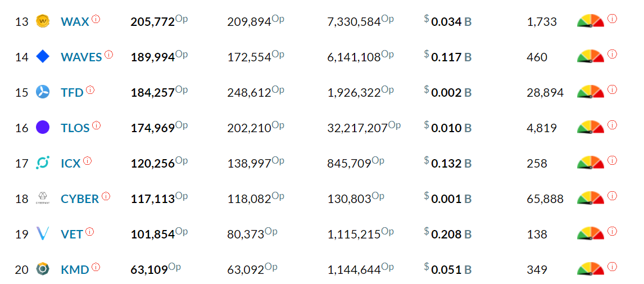Click the gauge meter in ICX row

coord(591,163)
